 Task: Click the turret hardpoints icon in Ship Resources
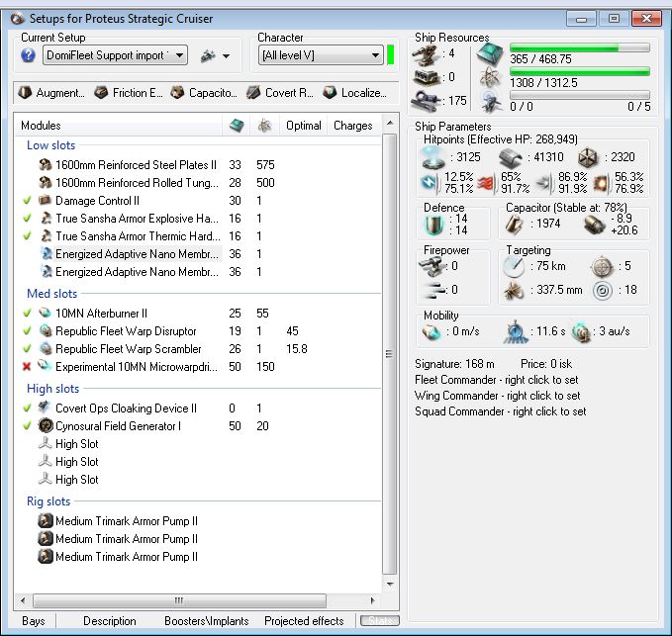(x=426, y=54)
